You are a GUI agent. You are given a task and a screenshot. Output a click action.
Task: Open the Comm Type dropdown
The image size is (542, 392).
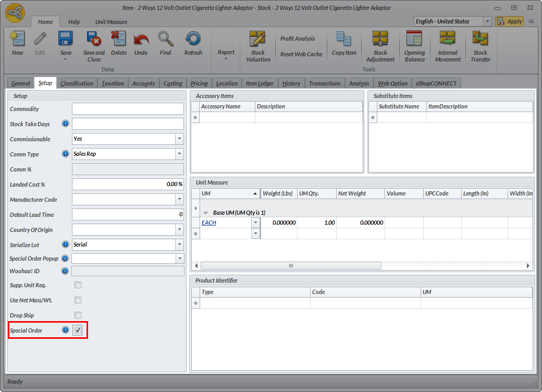click(x=179, y=154)
